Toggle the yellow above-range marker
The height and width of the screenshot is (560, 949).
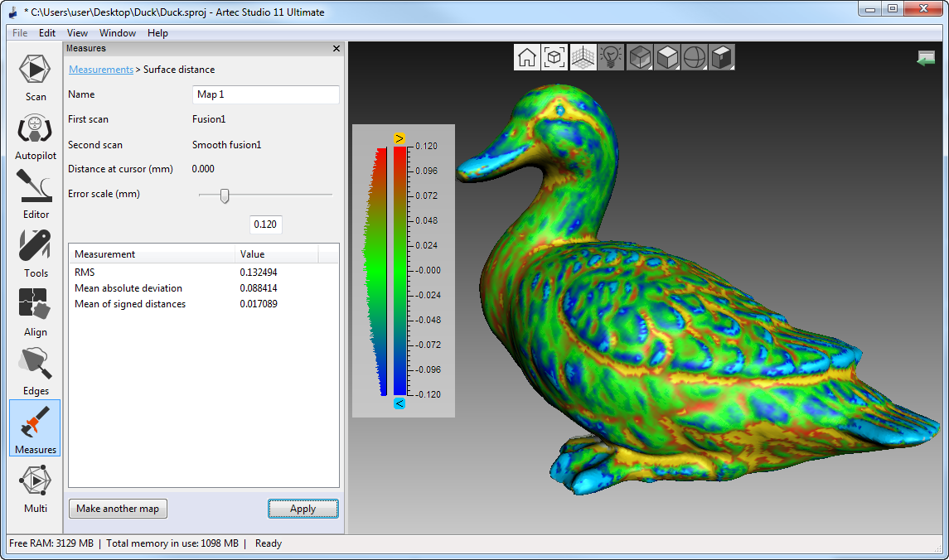(399, 138)
